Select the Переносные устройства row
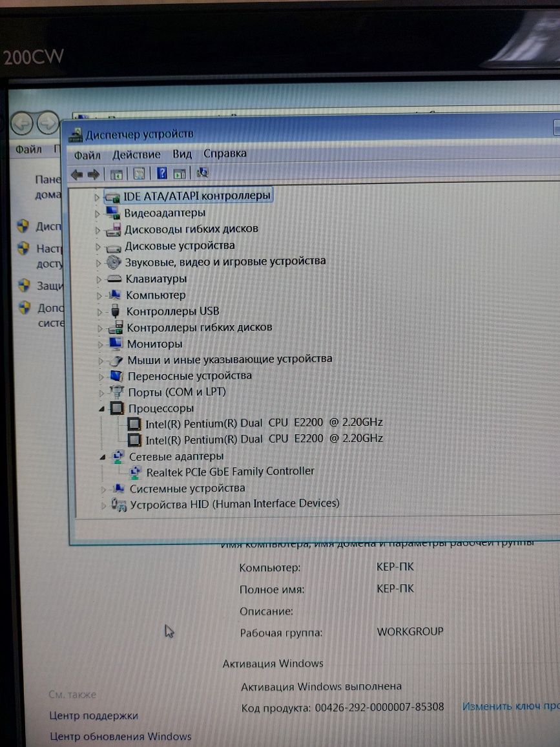Viewport: 560px width, 747px height. 189,376
